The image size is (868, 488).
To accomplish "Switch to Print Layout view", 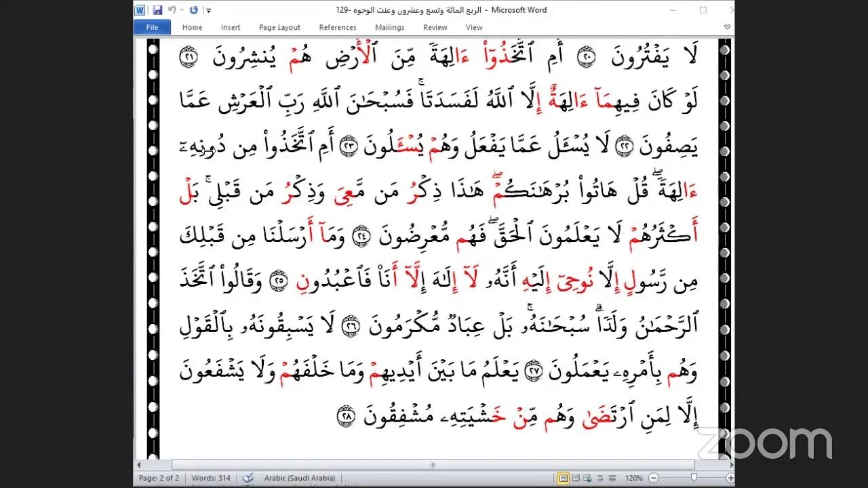I will tap(563, 478).
